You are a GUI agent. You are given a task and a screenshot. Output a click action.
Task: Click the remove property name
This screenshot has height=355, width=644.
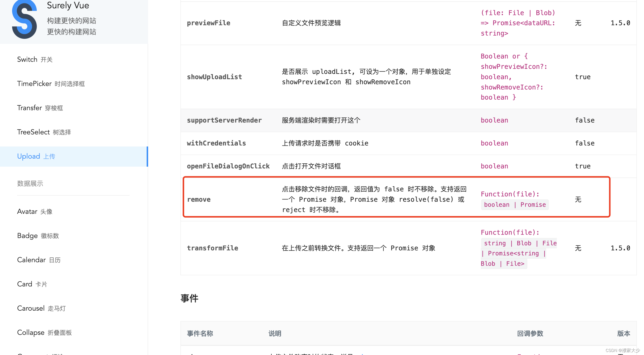pyautogui.click(x=199, y=199)
